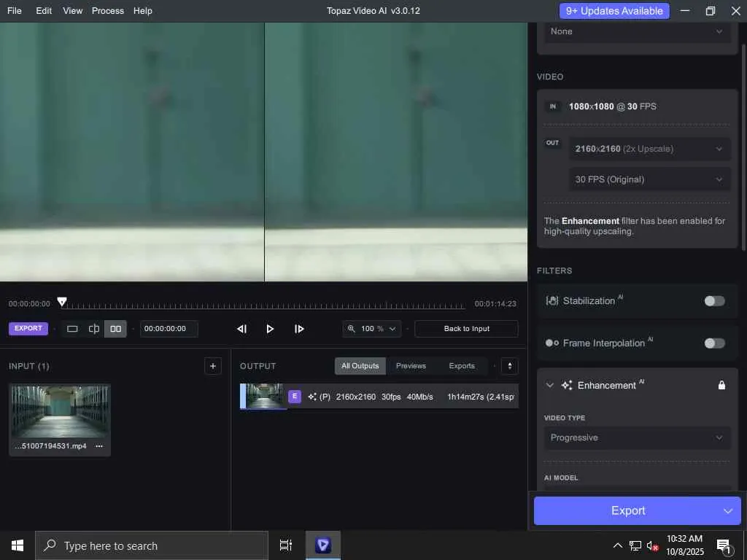Image resolution: width=747 pixels, height=560 pixels.
Task: Show hidden system tray icons
Action: coord(617,545)
